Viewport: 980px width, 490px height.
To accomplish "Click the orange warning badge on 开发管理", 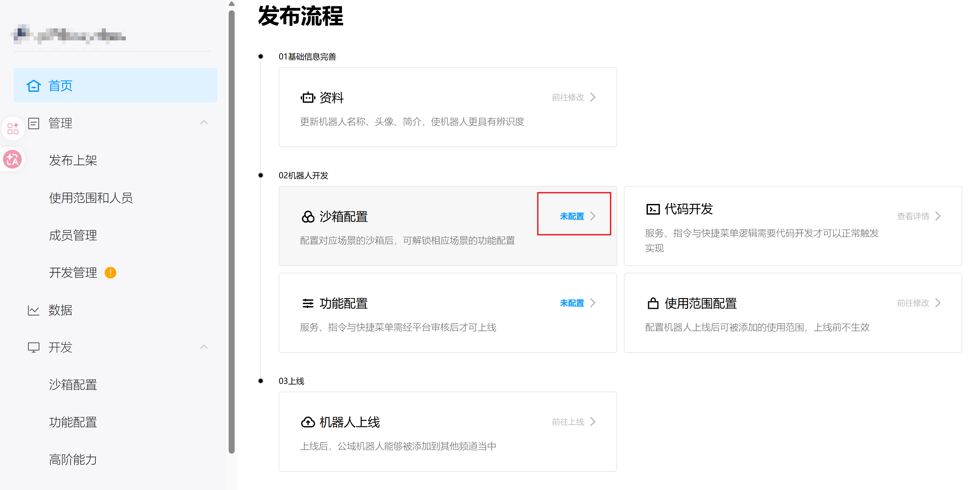I will (110, 273).
